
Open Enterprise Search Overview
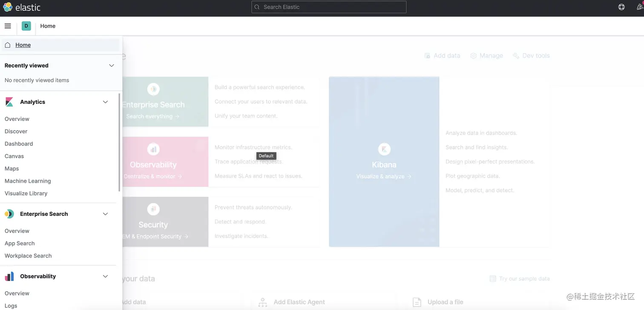17,231
